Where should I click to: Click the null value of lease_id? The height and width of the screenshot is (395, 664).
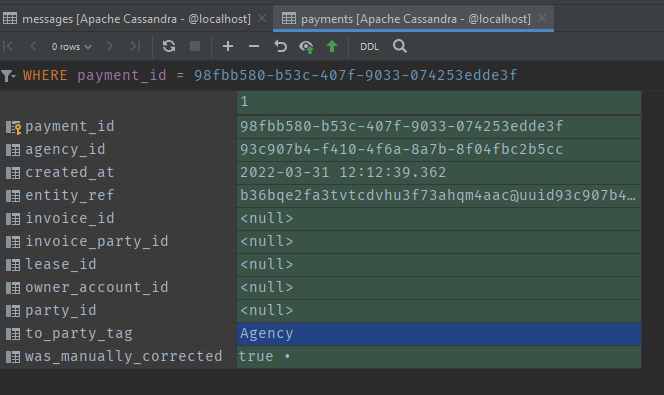(x=439, y=265)
